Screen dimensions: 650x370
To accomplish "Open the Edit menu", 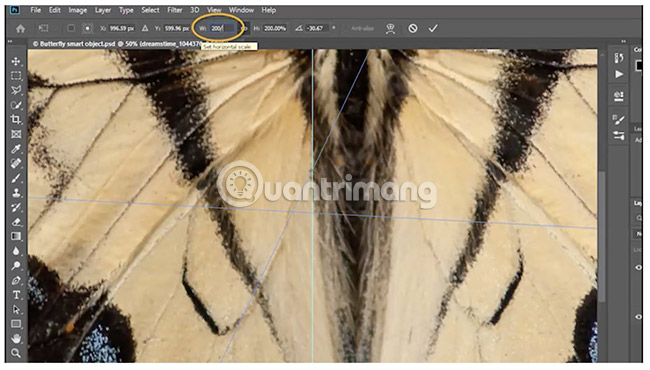I will click(x=55, y=10).
